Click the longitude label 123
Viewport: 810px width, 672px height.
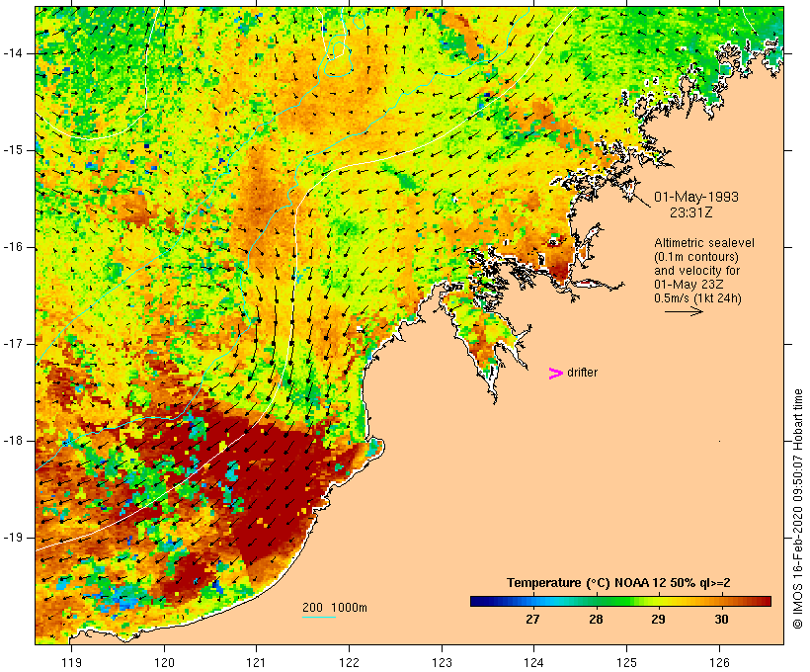tap(442, 663)
